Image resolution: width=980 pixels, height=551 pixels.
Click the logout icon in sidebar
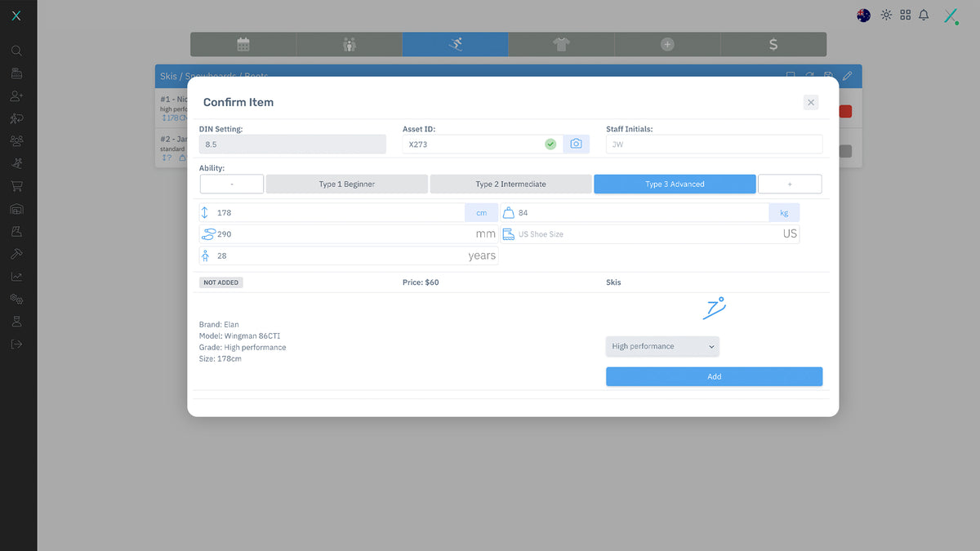pos(17,344)
